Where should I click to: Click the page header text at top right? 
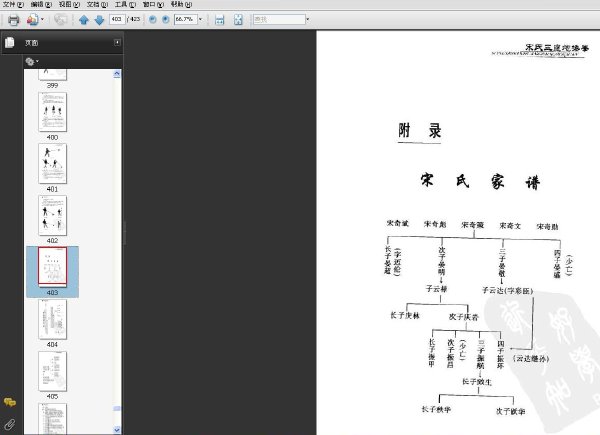557,48
